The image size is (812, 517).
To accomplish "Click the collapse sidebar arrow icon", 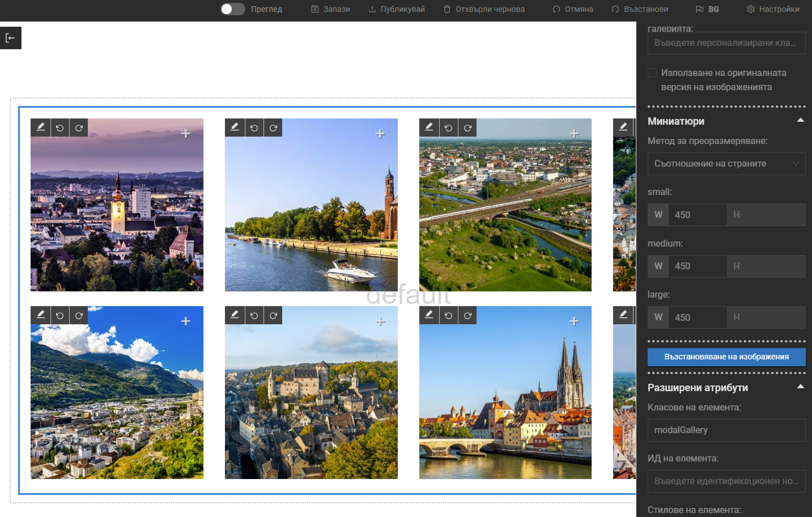I will click(10, 38).
